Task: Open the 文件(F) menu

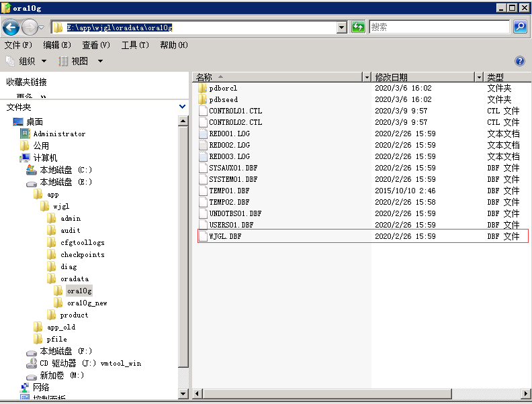Action: pyautogui.click(x=18, y=45)
